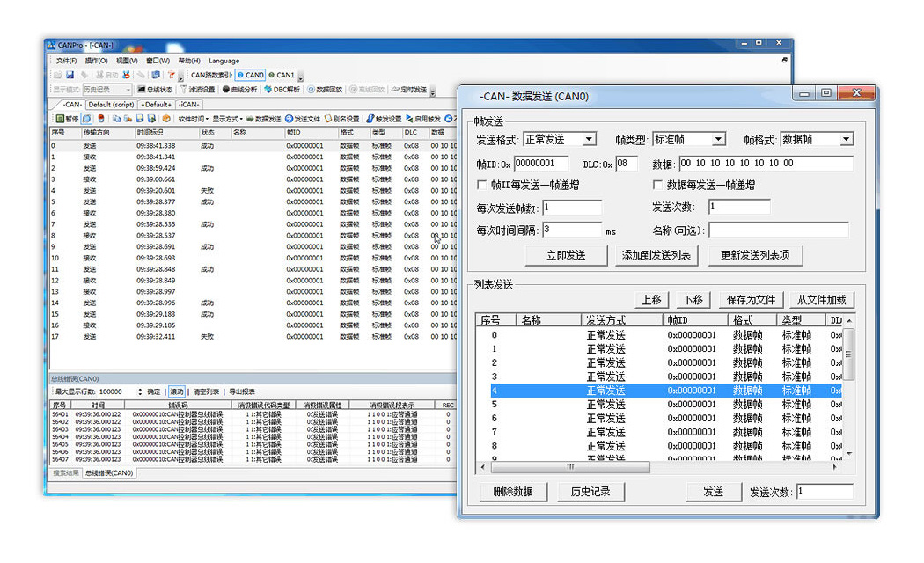Image resolution: width=924 pixels, height=563 pixels.
Task: Expand the 发送格式 dropdown
Action: click(589, 140)
